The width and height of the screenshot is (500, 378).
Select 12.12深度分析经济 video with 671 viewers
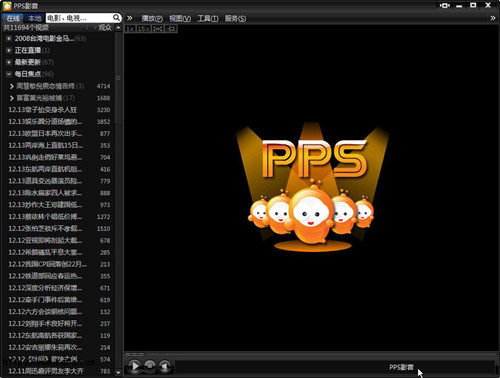[59, 288]
